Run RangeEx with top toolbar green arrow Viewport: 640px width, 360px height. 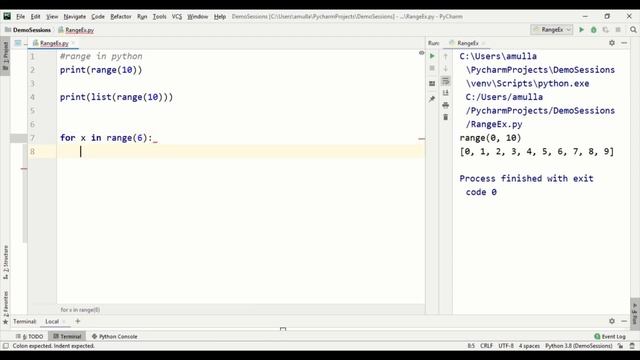coord(581,30)
